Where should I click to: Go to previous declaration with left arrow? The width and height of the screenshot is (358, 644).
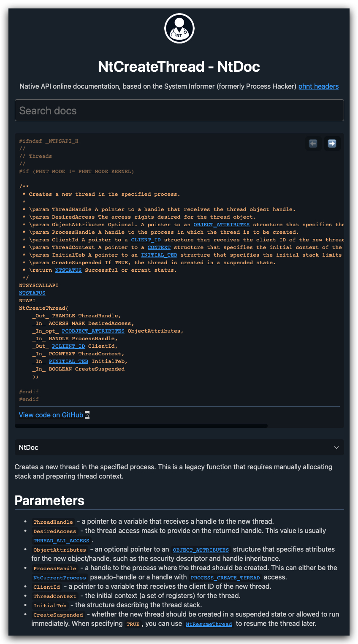point(313,143)
